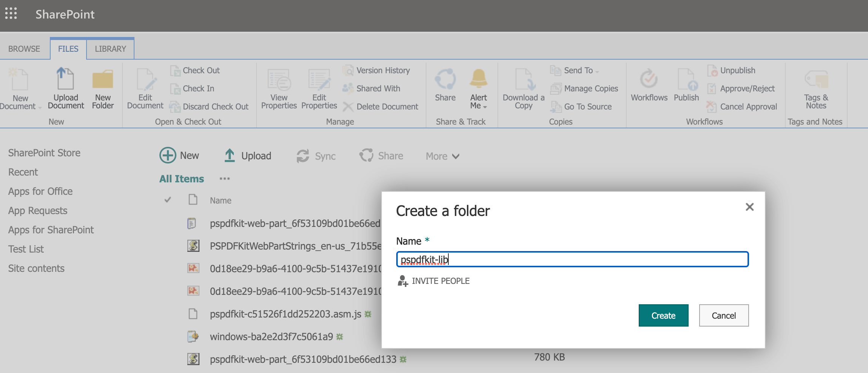Expand the More dropdown

pos(443,156)
